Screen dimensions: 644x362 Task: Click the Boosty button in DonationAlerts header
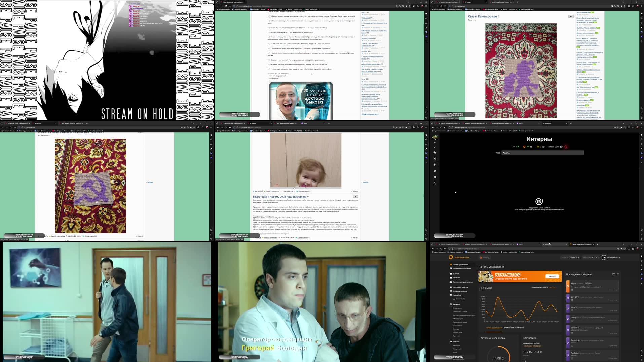coord(485,258)
